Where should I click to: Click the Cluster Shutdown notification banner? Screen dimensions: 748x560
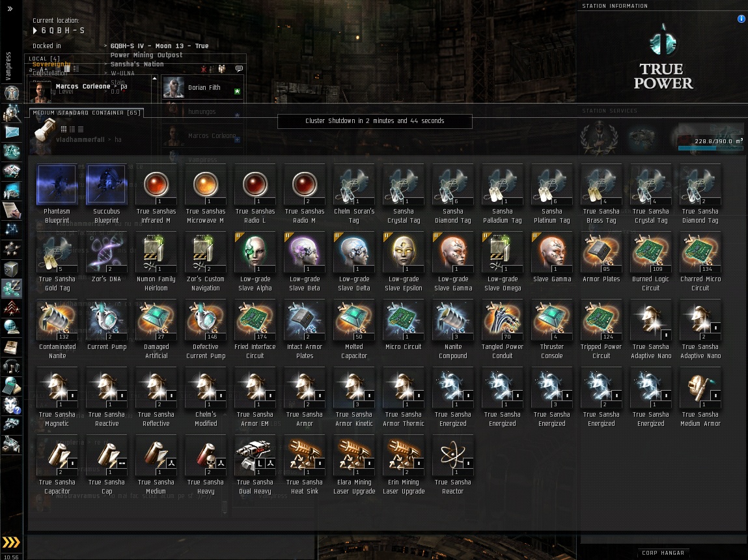[374, 121]
